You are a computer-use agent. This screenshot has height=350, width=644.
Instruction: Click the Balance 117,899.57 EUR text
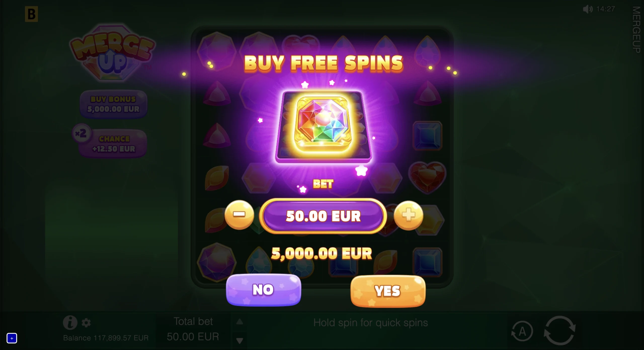coord(106,338)
